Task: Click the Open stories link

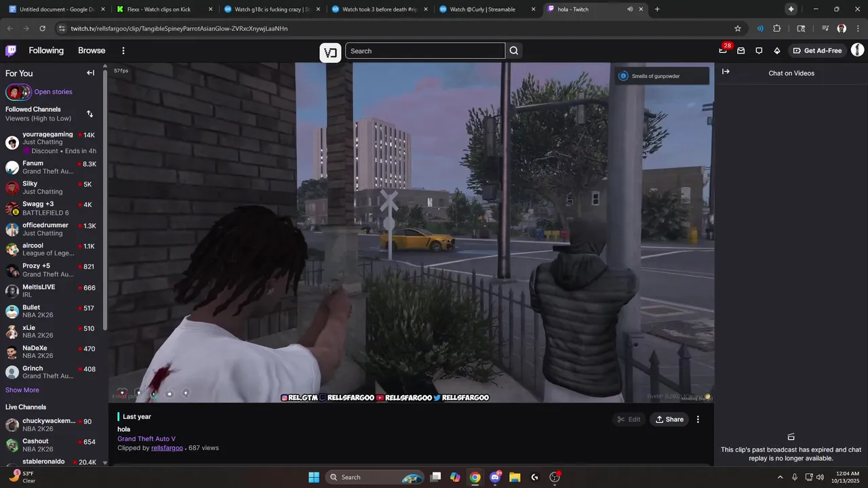Action: 53,92
